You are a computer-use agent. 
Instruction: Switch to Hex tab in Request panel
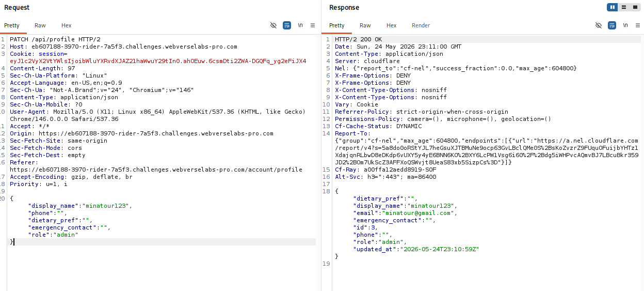[x=67, y=25]
